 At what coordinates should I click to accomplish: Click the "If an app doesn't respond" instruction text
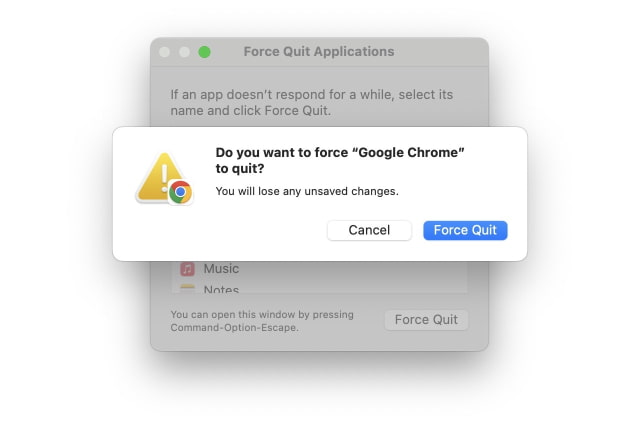(x=311, y=95)
